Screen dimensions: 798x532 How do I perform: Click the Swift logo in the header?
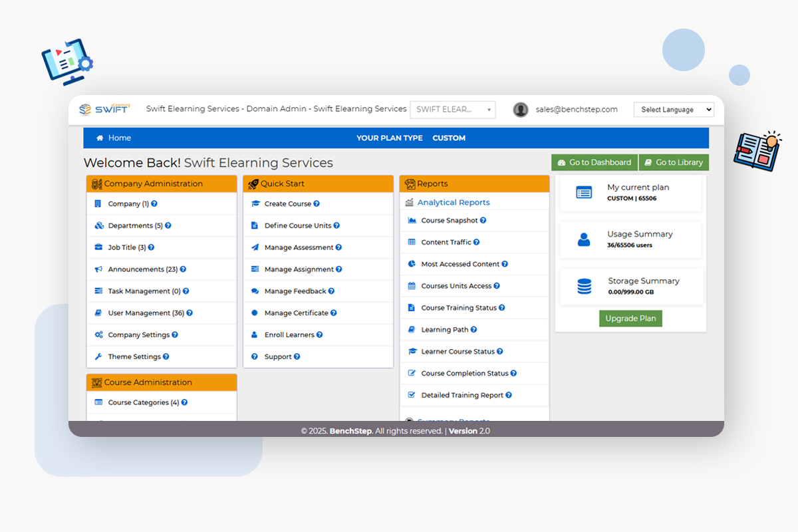[x=104, y=109]
